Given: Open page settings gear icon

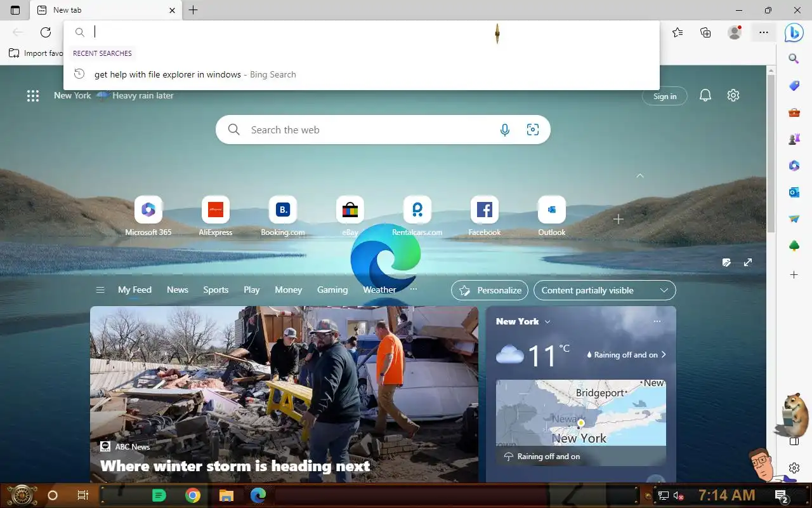Looking at the screenshot, I should coord(733,95).
